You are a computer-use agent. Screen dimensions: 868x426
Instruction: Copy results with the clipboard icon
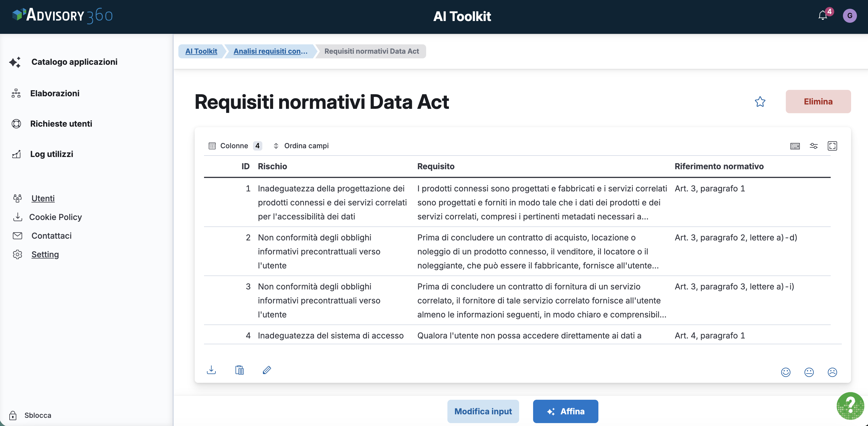pos(239,370)
